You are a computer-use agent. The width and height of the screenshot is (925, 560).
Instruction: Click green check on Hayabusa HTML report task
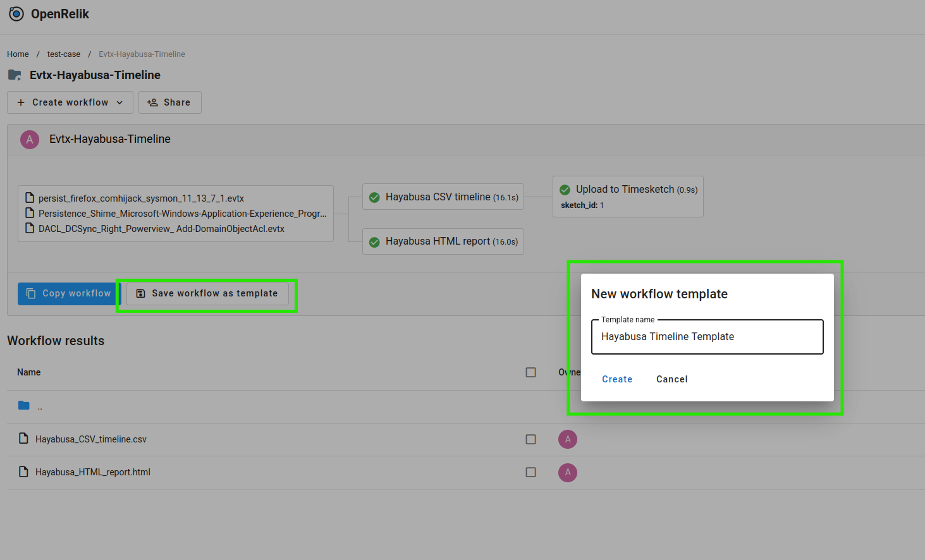374,242
